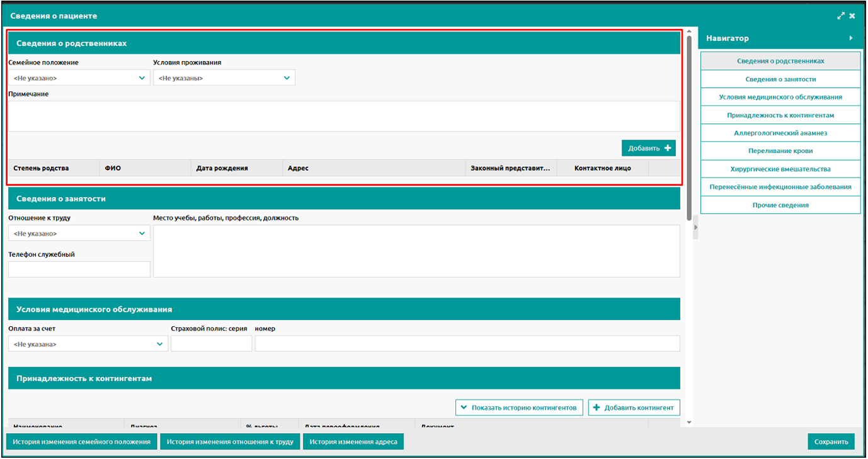Screen dimensions: 868x459
Task: Click the Примечание text area
Action: [x=343, y=116]
